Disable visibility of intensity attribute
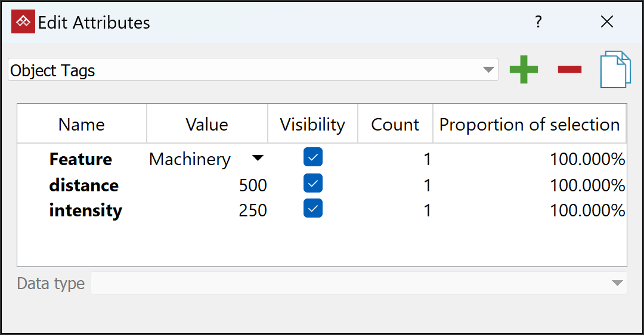 (x=313, y=209)
